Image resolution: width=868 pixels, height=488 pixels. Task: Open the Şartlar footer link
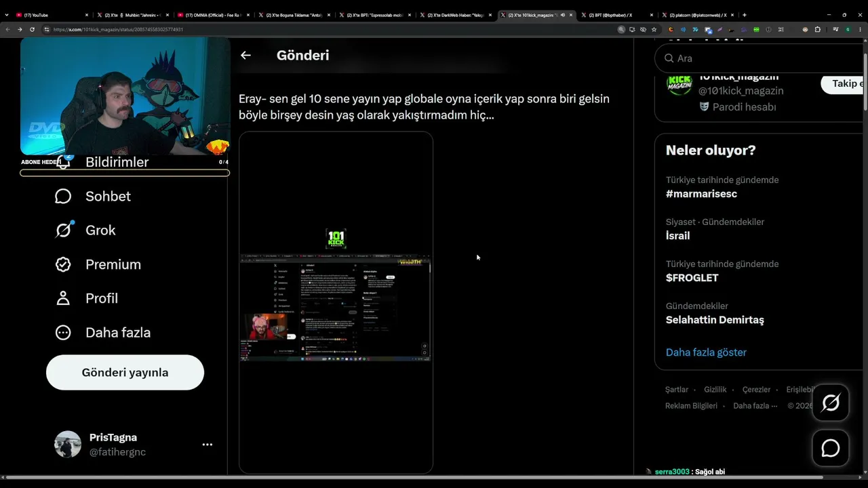(677, 390)
